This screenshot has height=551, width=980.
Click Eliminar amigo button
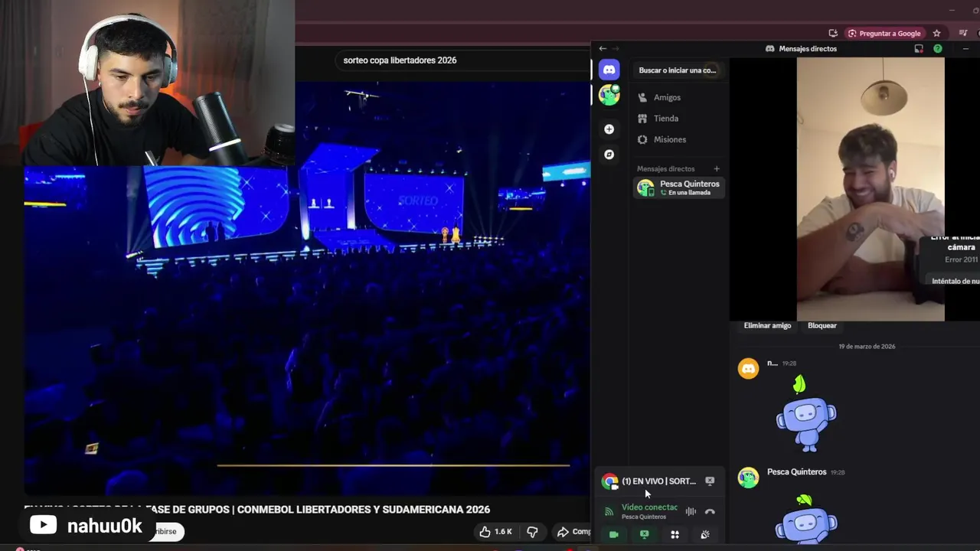pos(767,325)
